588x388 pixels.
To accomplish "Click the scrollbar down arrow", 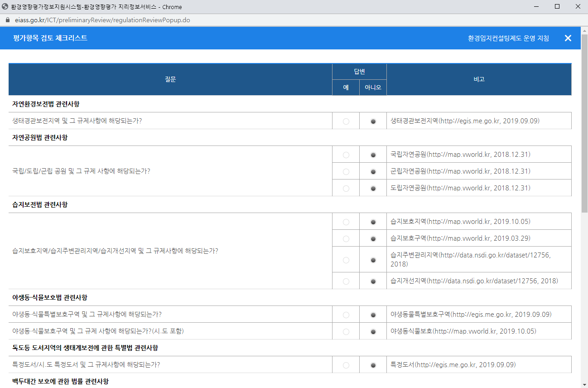I will pyautogui.click(x=584, y=384).
